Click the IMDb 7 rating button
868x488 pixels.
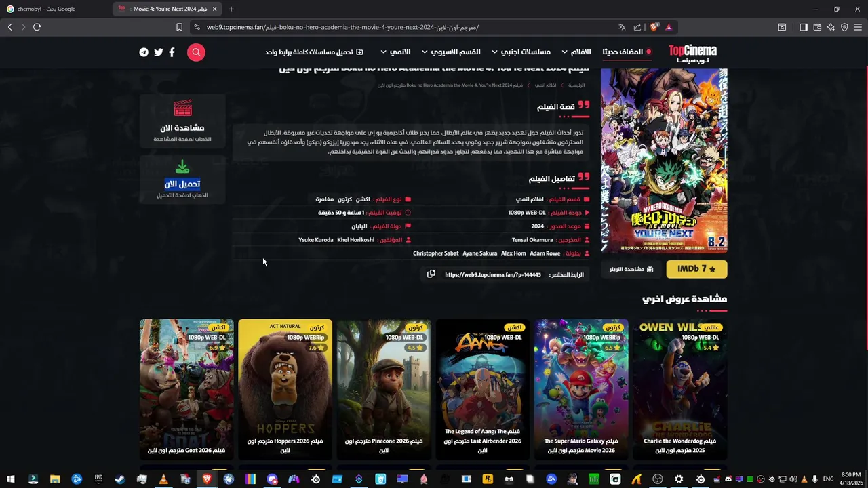[696, 269]
